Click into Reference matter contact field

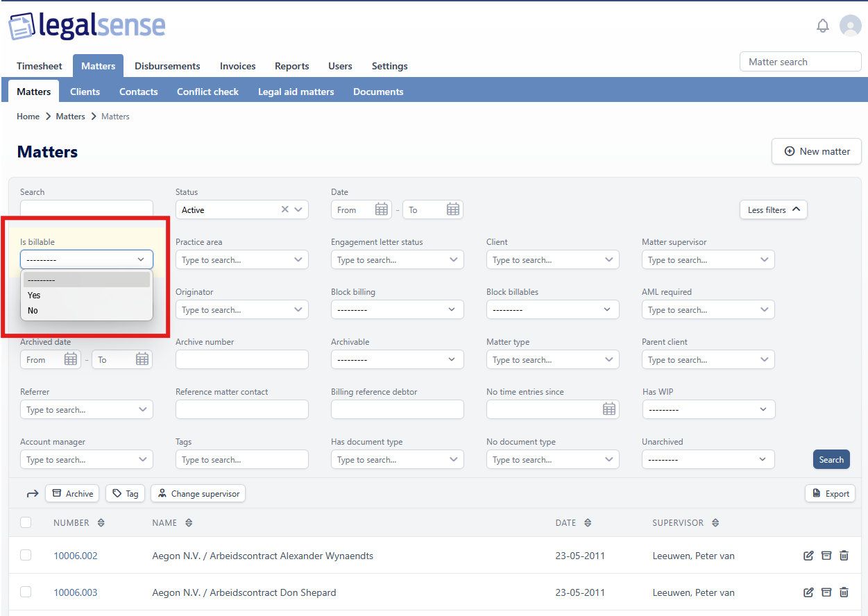[242, 409]
